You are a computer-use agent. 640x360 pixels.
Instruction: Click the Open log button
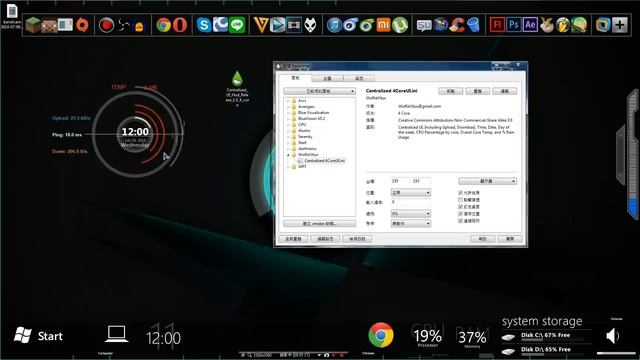357,239
